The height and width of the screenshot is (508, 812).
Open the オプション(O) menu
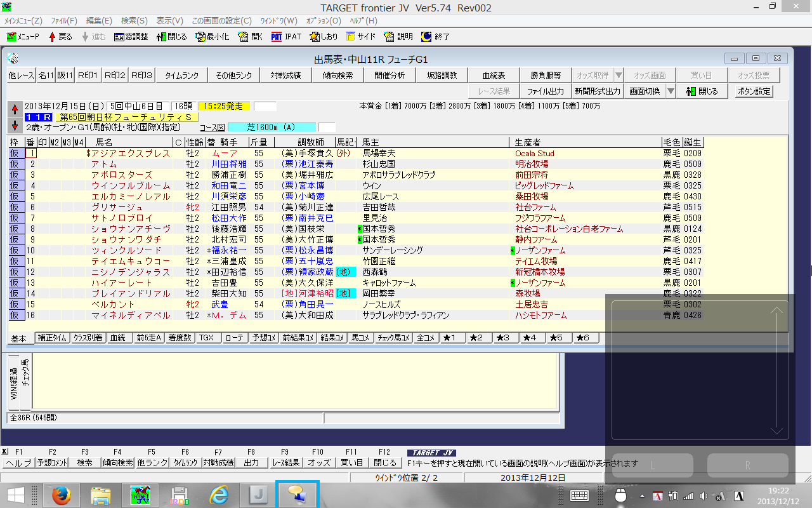pos(324,21)
